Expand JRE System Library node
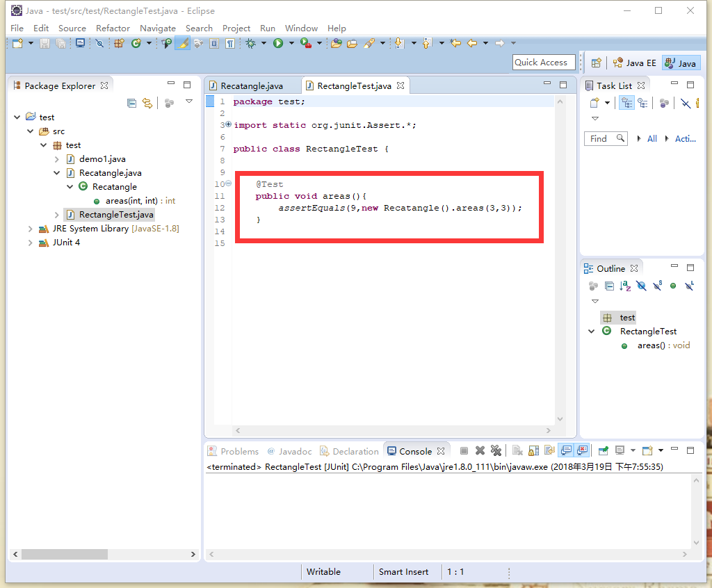This screenshot has width=712, height=588. [x=30, y=229]
